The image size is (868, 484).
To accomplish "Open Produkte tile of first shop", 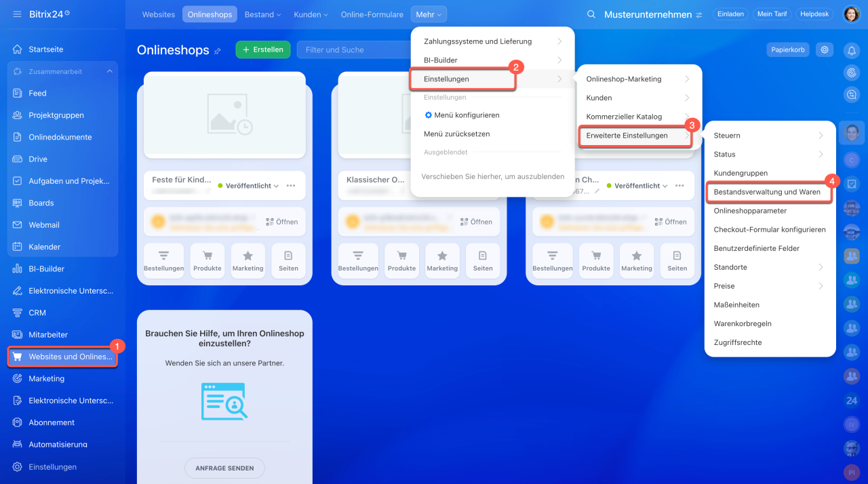I will pos(208,261).
